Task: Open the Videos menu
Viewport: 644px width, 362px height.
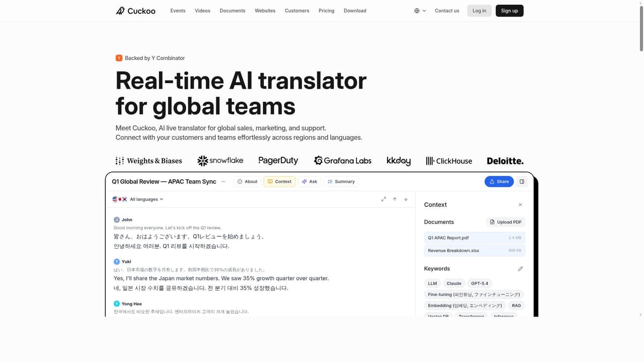Action: pos(202,11)
